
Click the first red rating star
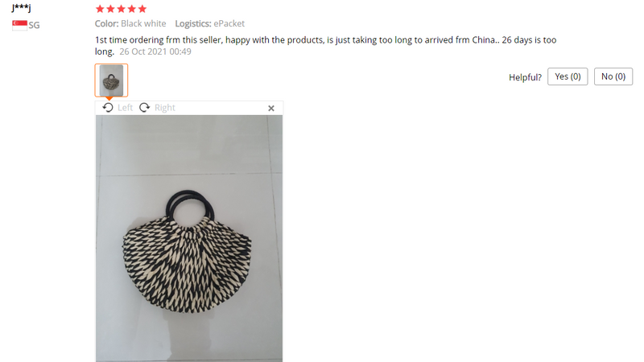tap(100, 9)
